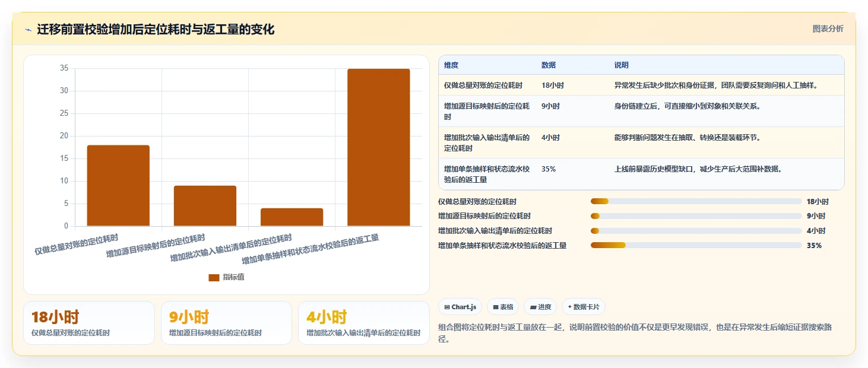Click x-axis label 仅做总量对账的定位耗时
Screen dimensions: 868x368
[x=76, y=245]
